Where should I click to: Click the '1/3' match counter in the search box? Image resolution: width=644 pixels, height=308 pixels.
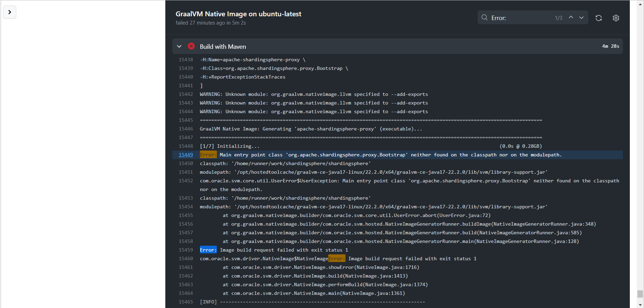tap(559, 18)
